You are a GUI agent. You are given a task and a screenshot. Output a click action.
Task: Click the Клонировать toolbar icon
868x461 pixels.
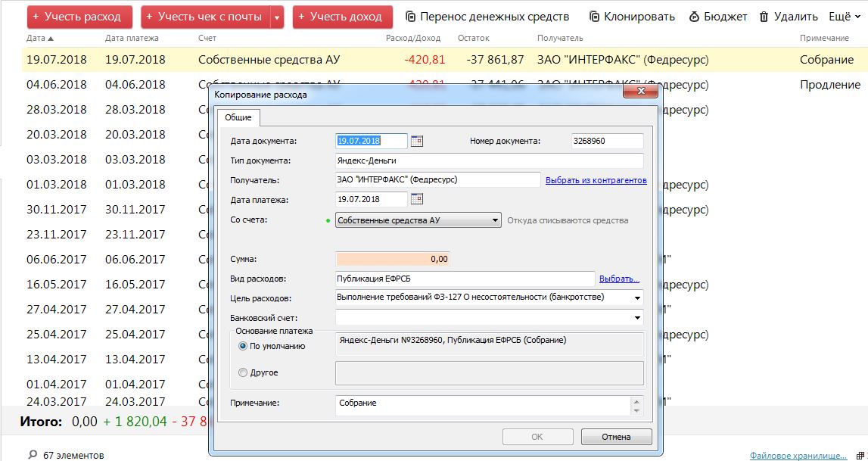tap(595, 17)
